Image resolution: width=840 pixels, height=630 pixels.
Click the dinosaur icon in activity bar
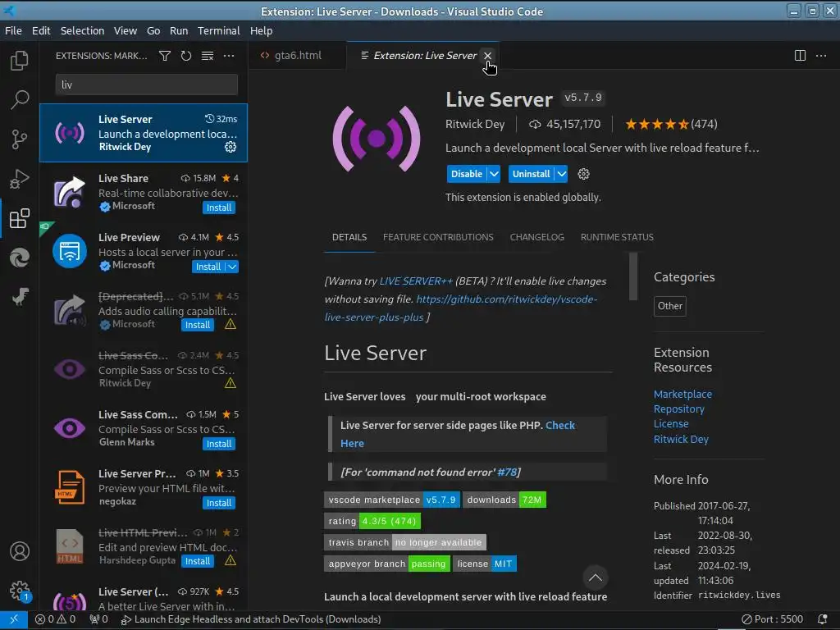point(20,297)
